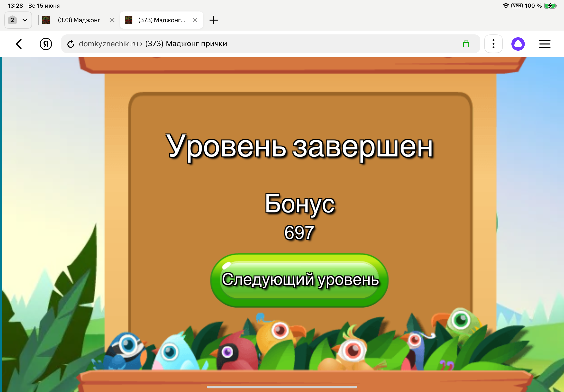Reload the page with the refresh icon
The height and width of the screenshot is (392, 564).
point(71,44)
